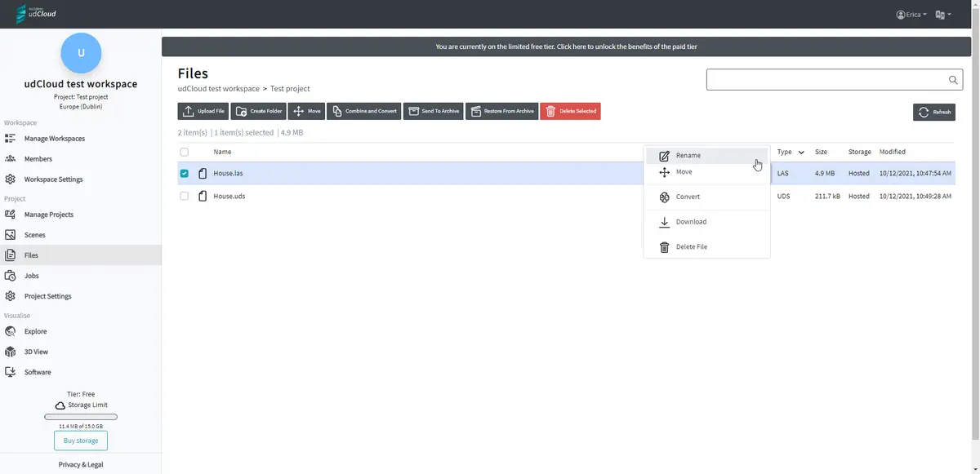This screenshot has height=474, width=980.
Task: Click the Explore globe icon
Action: pyautogui.click(x=11, y=331)
